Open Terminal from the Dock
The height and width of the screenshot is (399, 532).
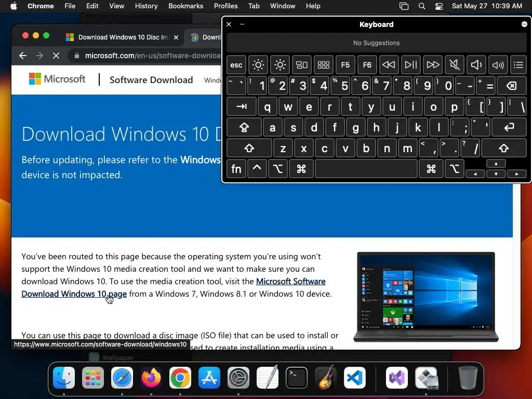click(297, 378)
